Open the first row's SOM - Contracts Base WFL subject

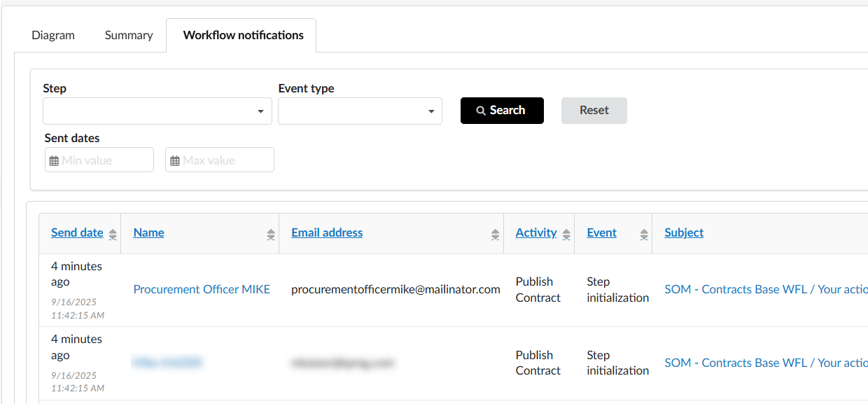766,289
